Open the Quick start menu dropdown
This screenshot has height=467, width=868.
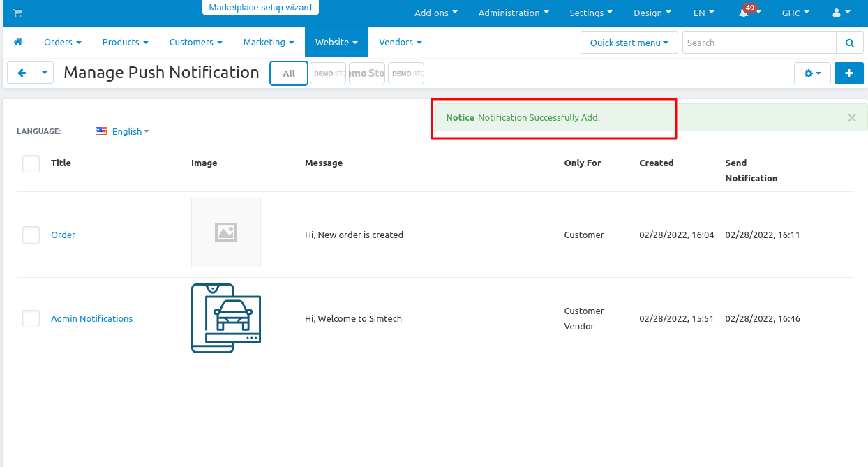point(629,43)
